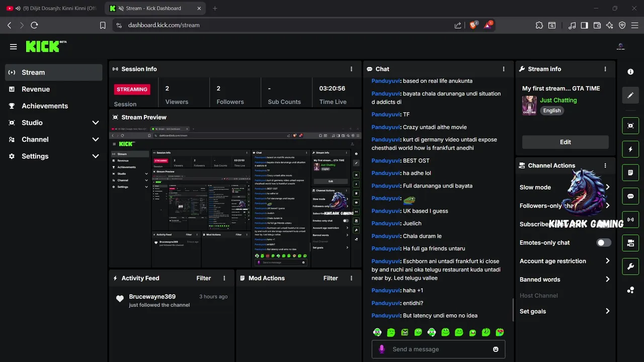Screen dimensions: 644x362
Task: Click the English language tag
Action: (x=552, y=111)
